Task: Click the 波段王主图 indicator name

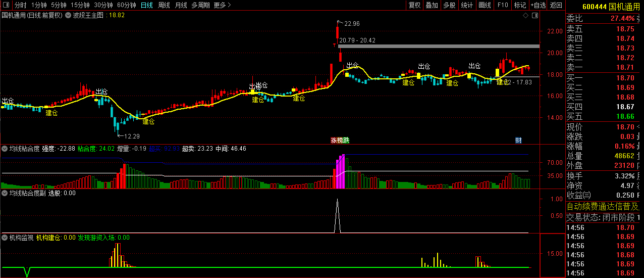Action: (88, 15)
